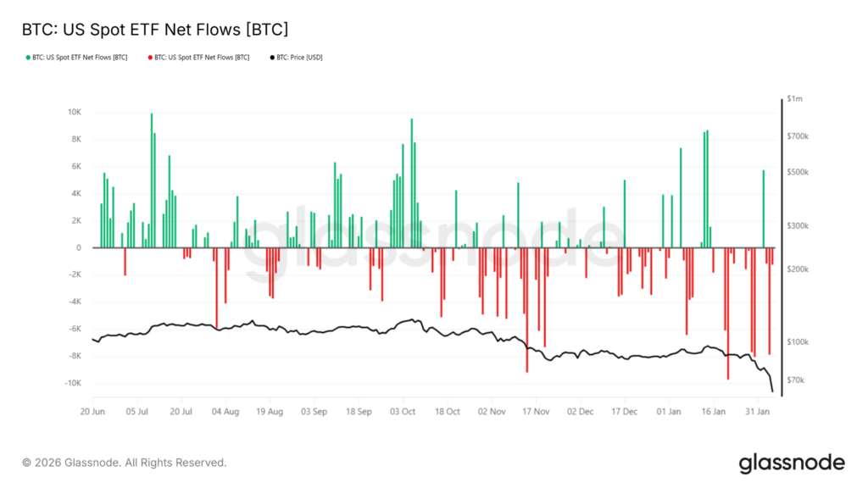Click the 10K label on the left axis
Image resolution: width=868 pixels, height=488 pixels.
coord(75,112)
